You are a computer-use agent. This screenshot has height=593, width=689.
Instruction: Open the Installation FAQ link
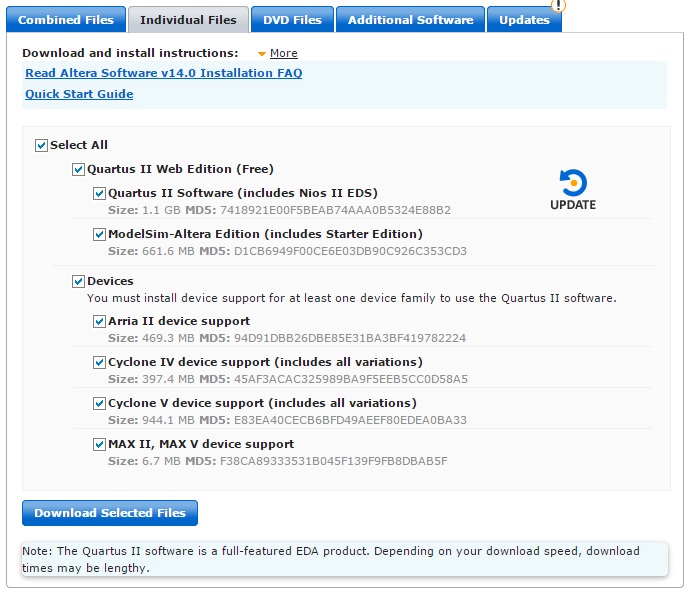[x=163, y=73]
